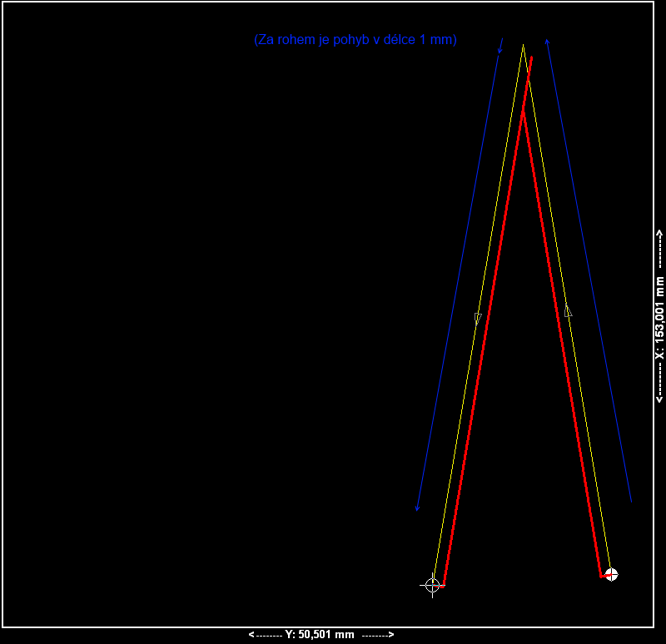The height and width of the screenshot is (644, 666).
Task: Click the 'Y: 50,501 mm' dimension label
Action: tap(320, 635)
